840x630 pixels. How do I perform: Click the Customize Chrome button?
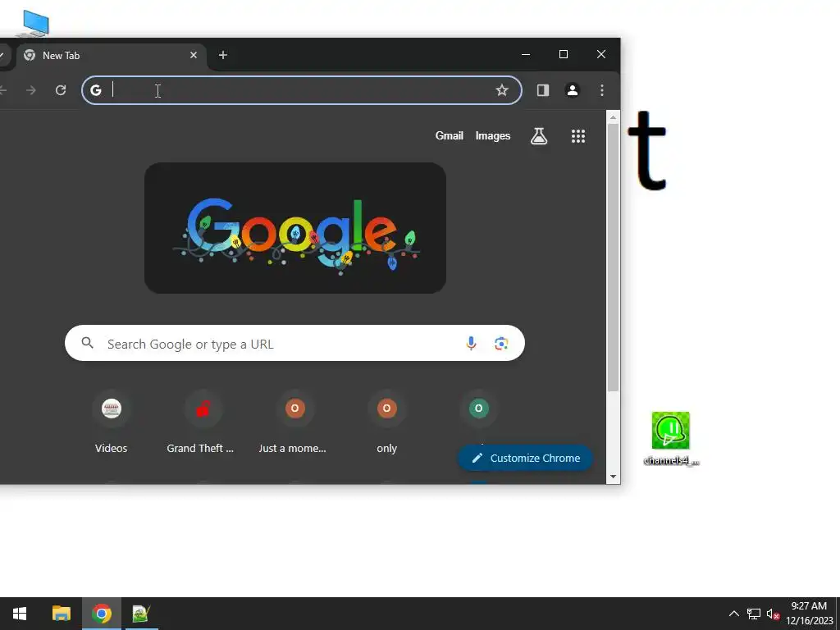coord(525,458)
